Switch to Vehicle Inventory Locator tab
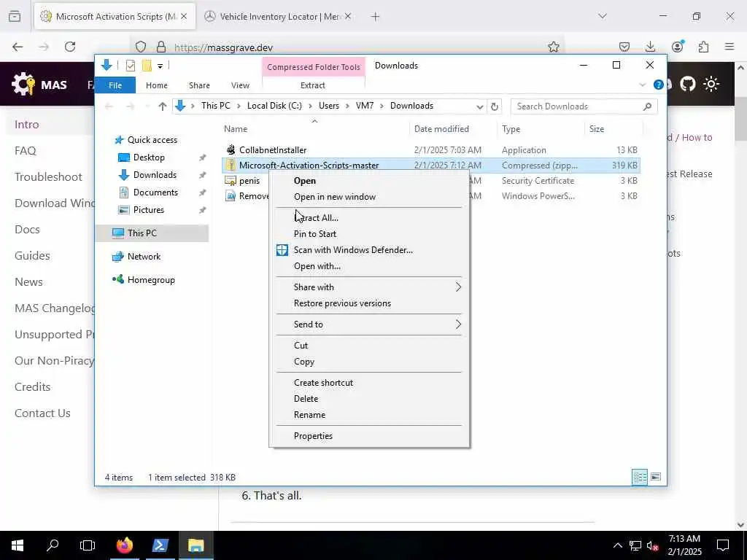Viewport: 747px width, 560px height. 278,17
